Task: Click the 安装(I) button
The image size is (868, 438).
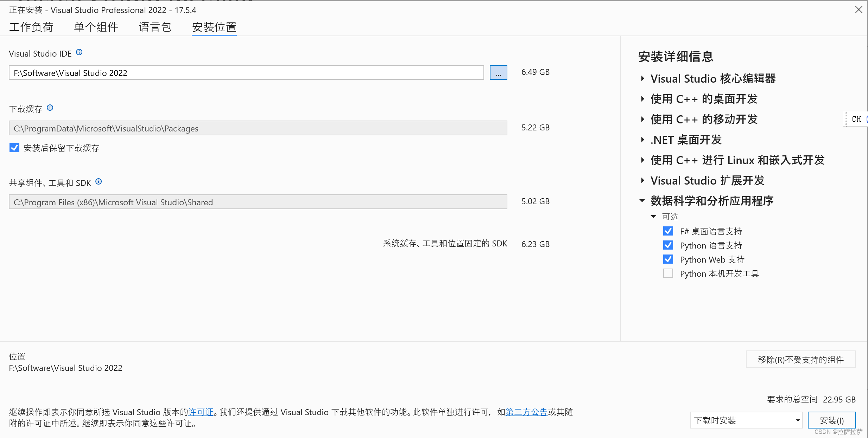Action: 831,420
